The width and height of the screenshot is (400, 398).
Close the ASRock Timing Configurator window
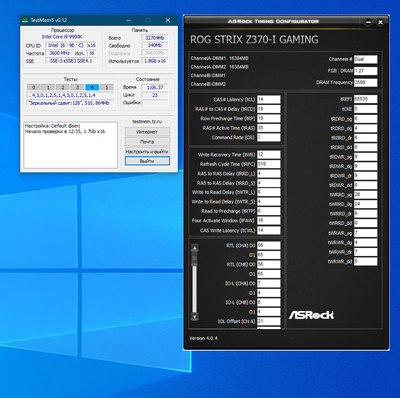point(380,22)
